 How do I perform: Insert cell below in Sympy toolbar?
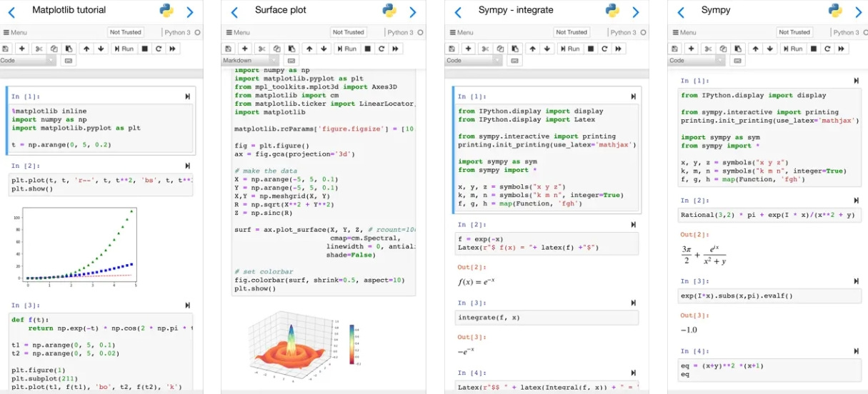[x=691, y=49]
